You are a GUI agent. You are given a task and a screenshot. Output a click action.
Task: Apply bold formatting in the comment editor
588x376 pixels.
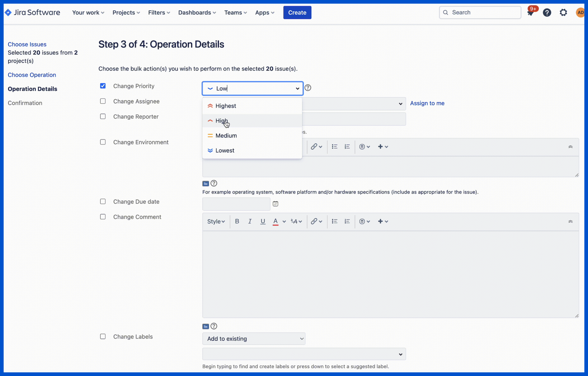click(x=237, y=221)
